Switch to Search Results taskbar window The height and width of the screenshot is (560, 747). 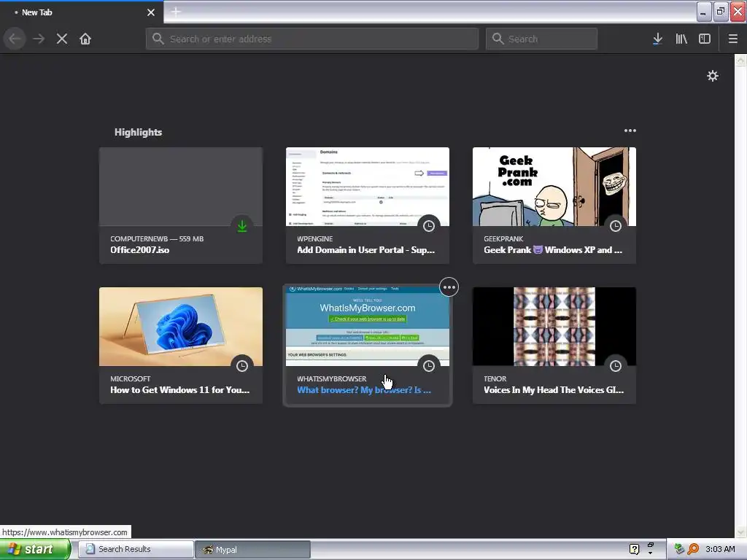coord(135,549)
